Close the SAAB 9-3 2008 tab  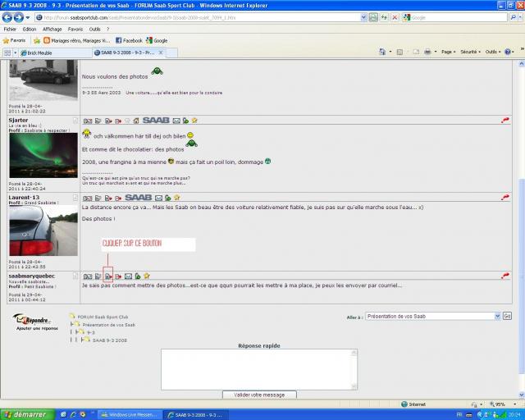coord(161,52)
